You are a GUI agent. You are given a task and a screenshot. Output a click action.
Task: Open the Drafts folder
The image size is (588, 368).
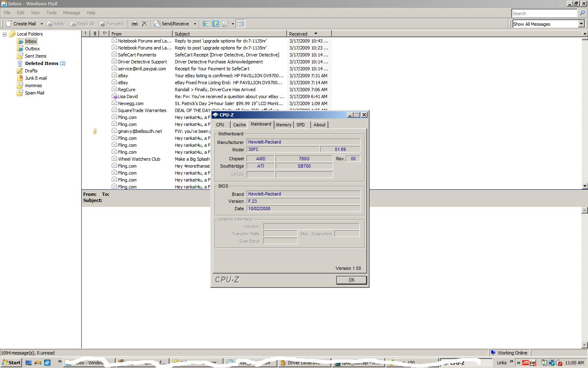coord(31,71)
